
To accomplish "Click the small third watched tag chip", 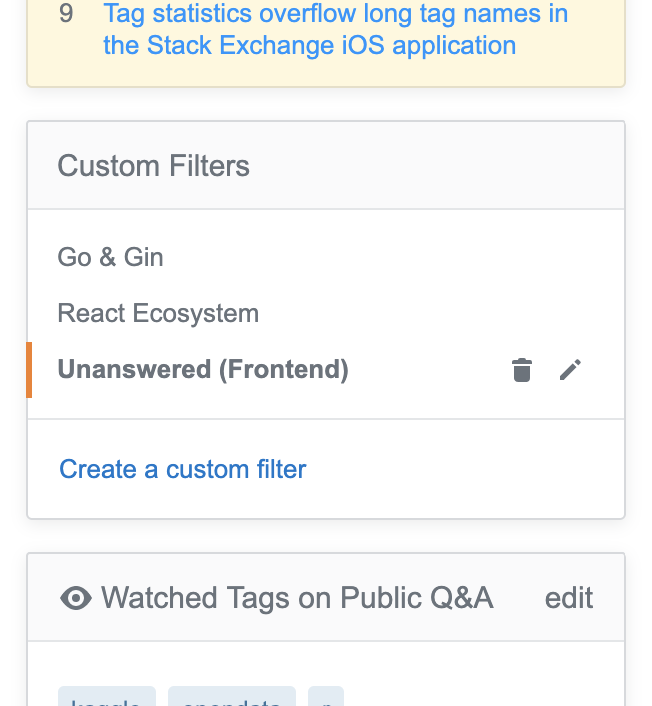I will (x=326, y=697).
